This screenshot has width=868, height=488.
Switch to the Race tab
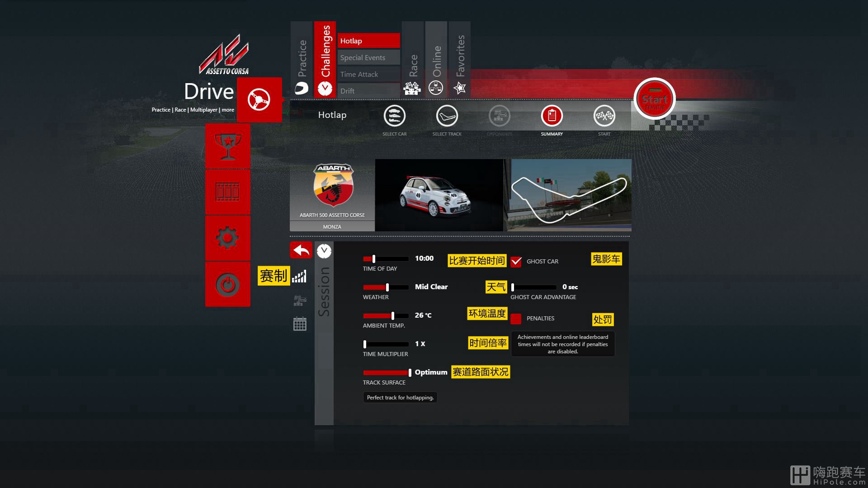[413, 59]
